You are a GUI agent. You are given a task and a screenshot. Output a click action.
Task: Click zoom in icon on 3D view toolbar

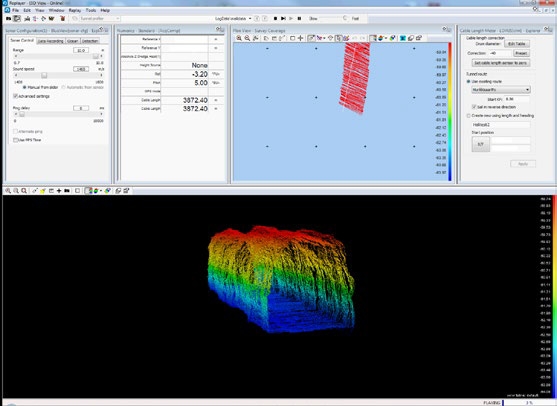[8, 191]
